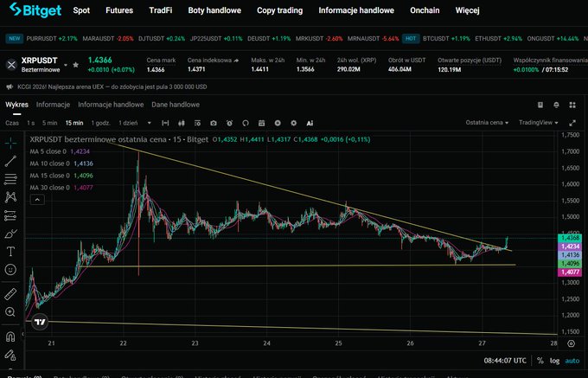Click the 08:44:07 UTC timezone selector
Screen dimensions: 588x378
(505, 361)
